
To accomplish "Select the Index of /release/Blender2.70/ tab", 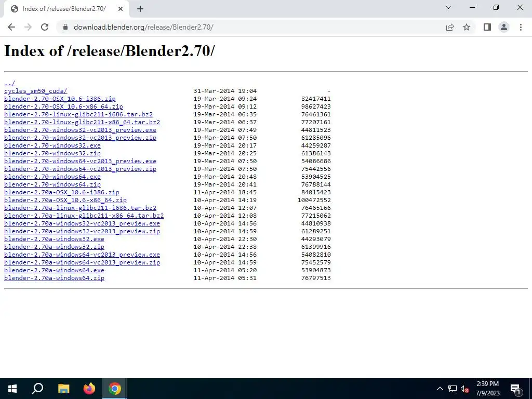I will [x=66, y=9].
